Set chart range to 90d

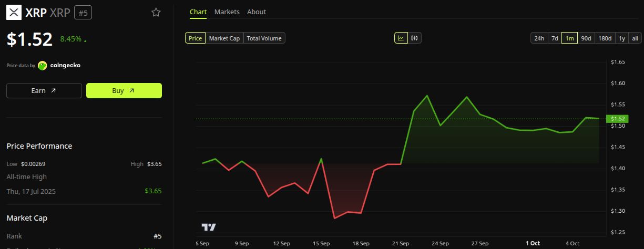pyautogui.click(x=586, y=38)
